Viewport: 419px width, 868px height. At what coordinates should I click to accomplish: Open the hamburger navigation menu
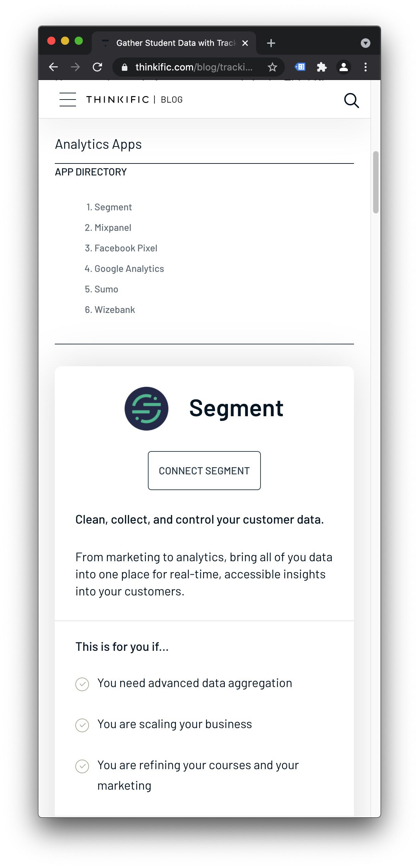(x=67, y=100)
